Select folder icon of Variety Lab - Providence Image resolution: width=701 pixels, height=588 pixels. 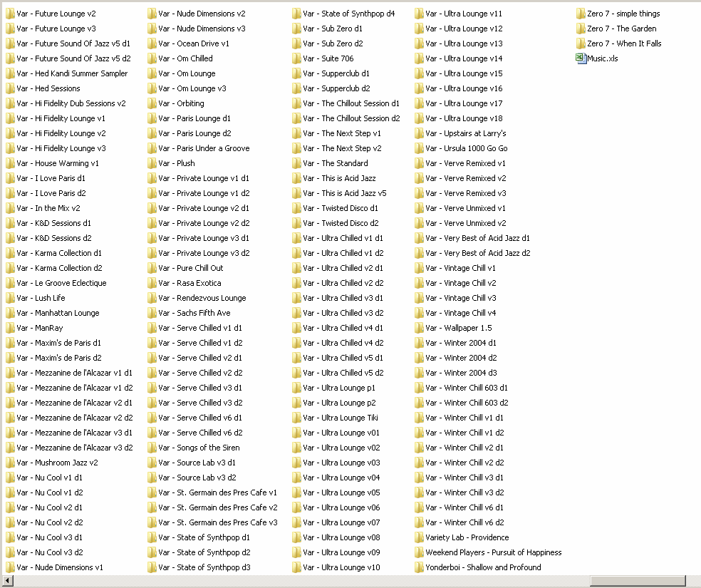[419, 537]
